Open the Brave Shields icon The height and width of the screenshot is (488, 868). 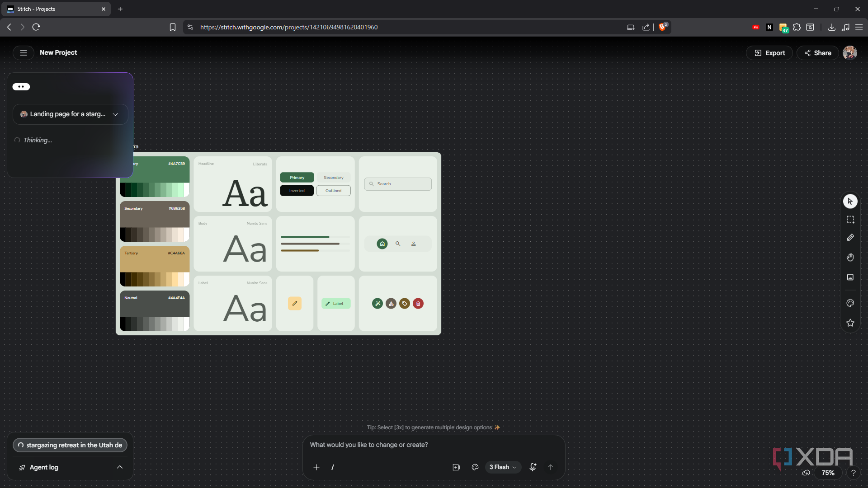tap(663, 27)
